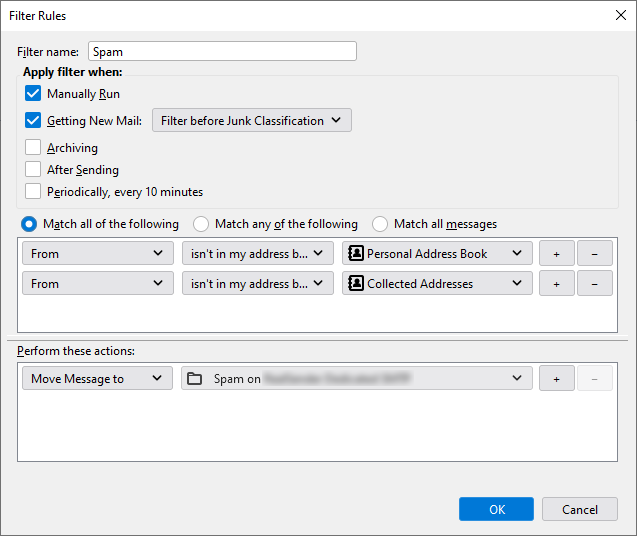Enable the Archiving checkbox
This screenshot has height=536, width=637.
[x=34, y=148]
